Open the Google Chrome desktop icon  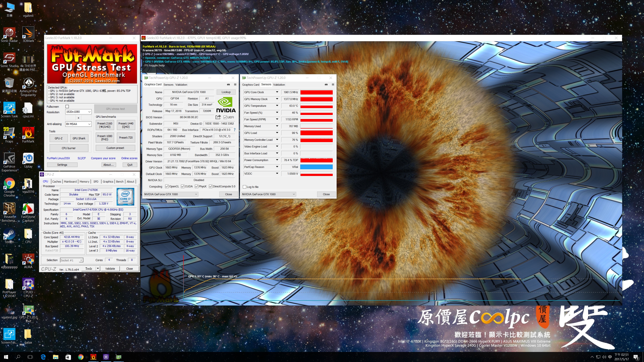(x=9, y=187)
